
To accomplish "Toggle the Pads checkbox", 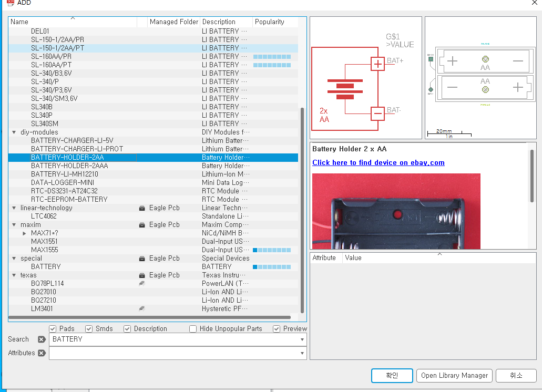I will (53, 329).
